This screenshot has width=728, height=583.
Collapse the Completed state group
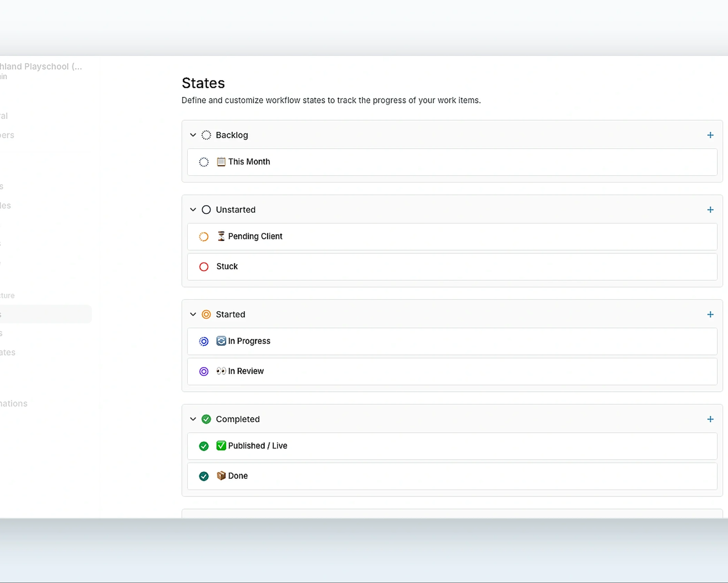[193, 419]
